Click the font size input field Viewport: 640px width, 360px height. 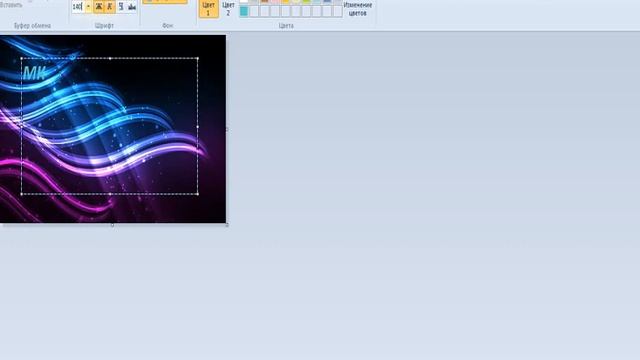(x=78, y=7)
